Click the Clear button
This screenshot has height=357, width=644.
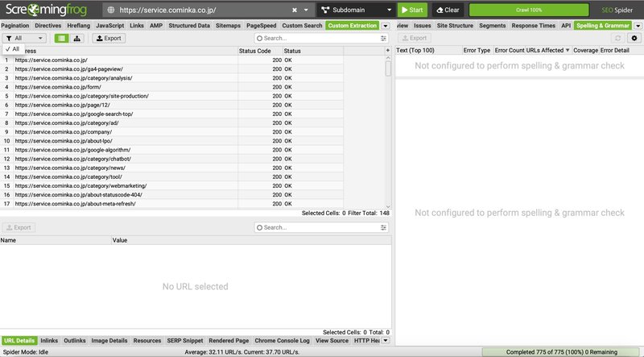(x=448, y=10)
